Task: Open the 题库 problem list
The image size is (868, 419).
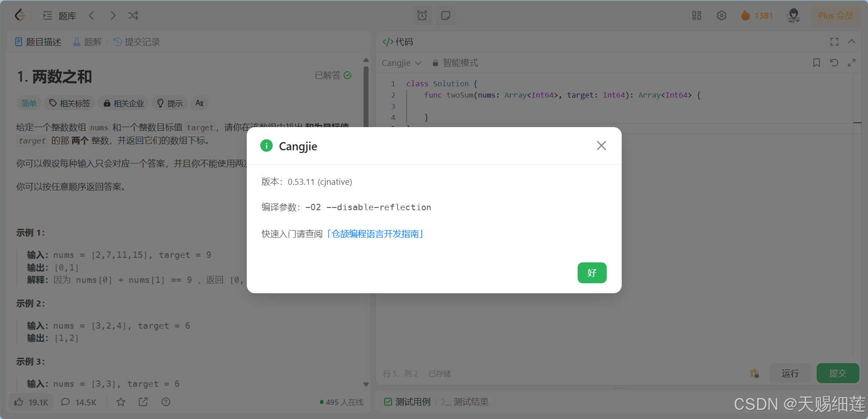Action: (60, 16)
